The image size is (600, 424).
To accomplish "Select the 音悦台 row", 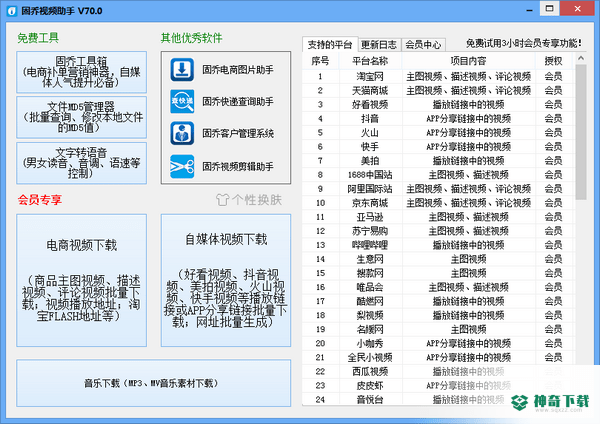I will click(x=439, y=400).
